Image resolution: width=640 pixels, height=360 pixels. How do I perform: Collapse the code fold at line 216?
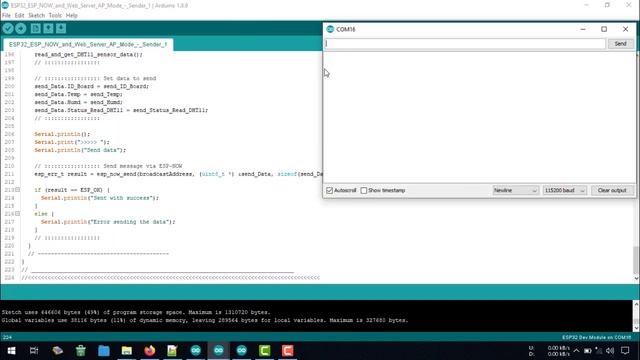(18, 214)
